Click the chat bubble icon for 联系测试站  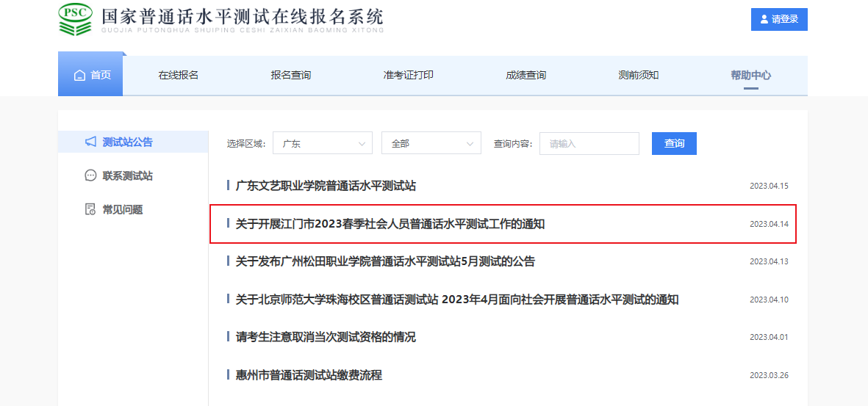(90, 176)
